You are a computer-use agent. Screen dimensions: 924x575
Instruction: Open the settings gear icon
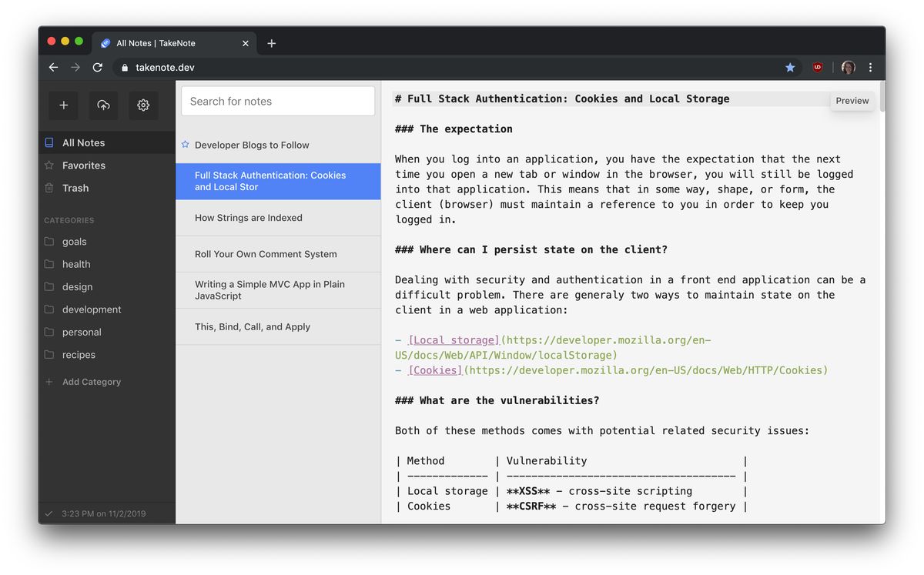pos(143,105)
